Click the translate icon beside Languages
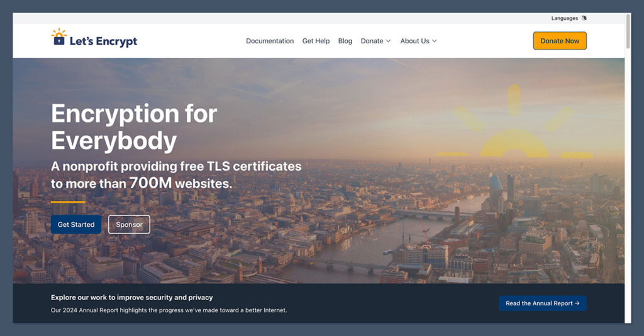The height and width of the screenshot is (336, 644). 584,18
